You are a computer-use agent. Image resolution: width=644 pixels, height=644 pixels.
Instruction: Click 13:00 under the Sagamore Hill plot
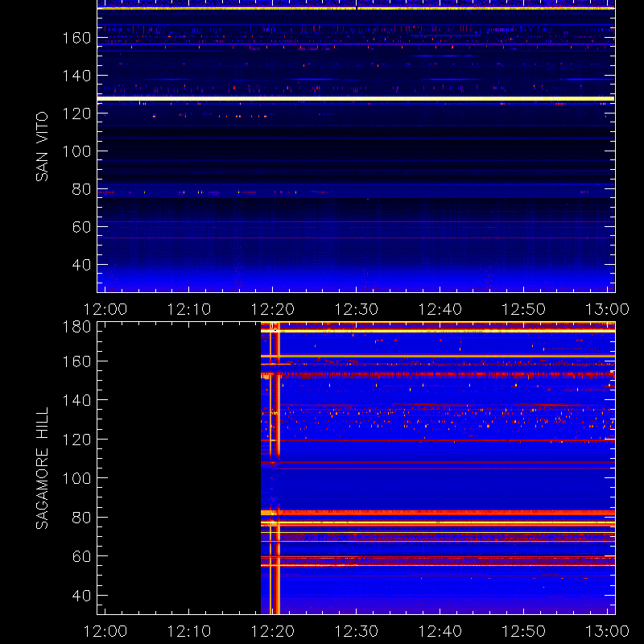(x=608, y=631)
